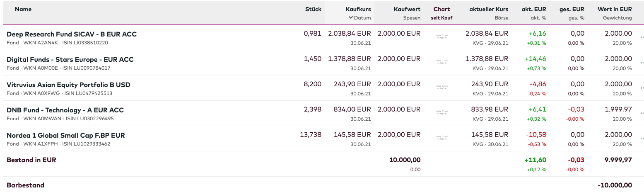
Task: Click the chart thumbnail for Nordea Small Cap
Action: pos(441,138)
